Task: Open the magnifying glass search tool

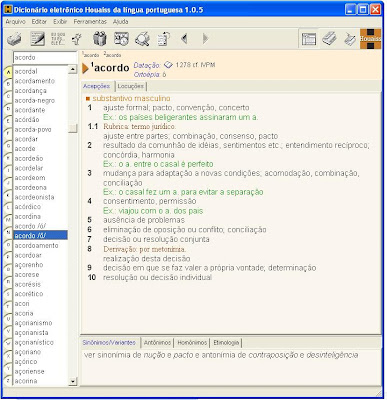Action: [142, 39]
